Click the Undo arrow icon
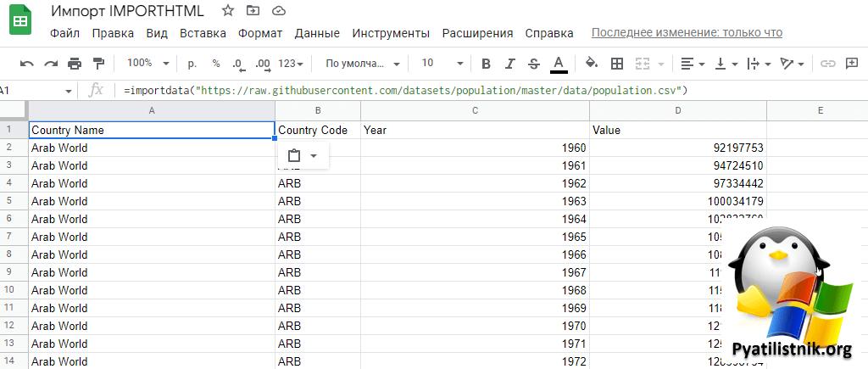This screenshot has width=868, height=369. pyautogui.click(x=27, y=64)
